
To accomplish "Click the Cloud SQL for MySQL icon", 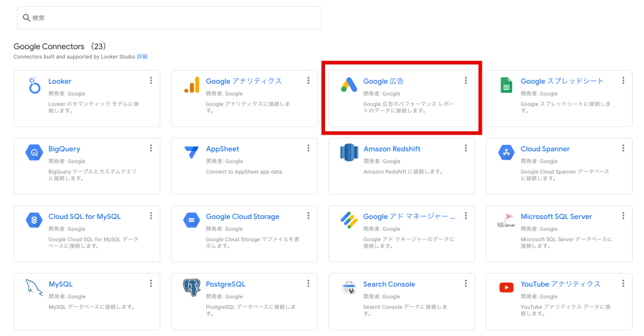I will point(35,220).
